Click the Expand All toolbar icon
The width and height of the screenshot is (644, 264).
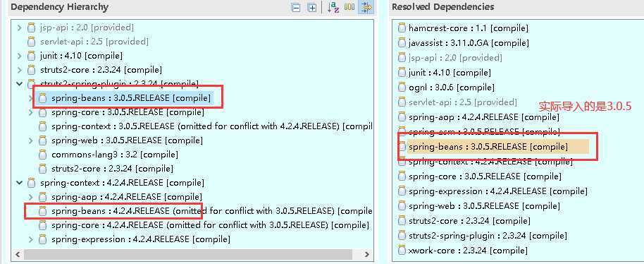pos(312,7)
